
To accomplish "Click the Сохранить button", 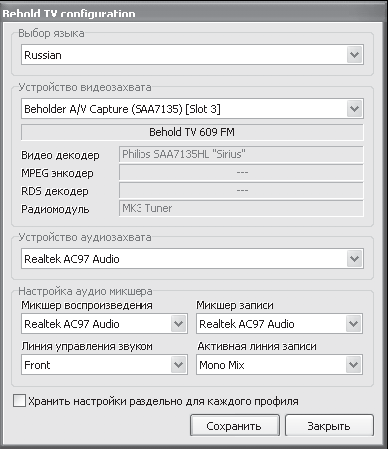I will [235, 425].
